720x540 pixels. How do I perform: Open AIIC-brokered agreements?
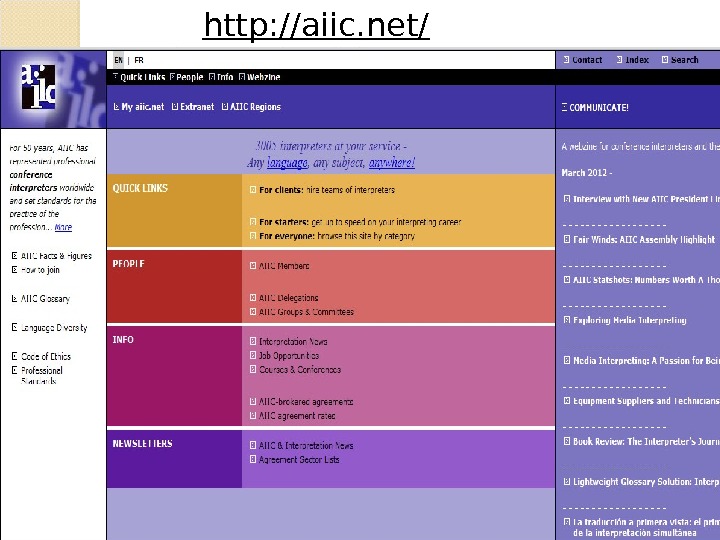[x=306, y=402]
